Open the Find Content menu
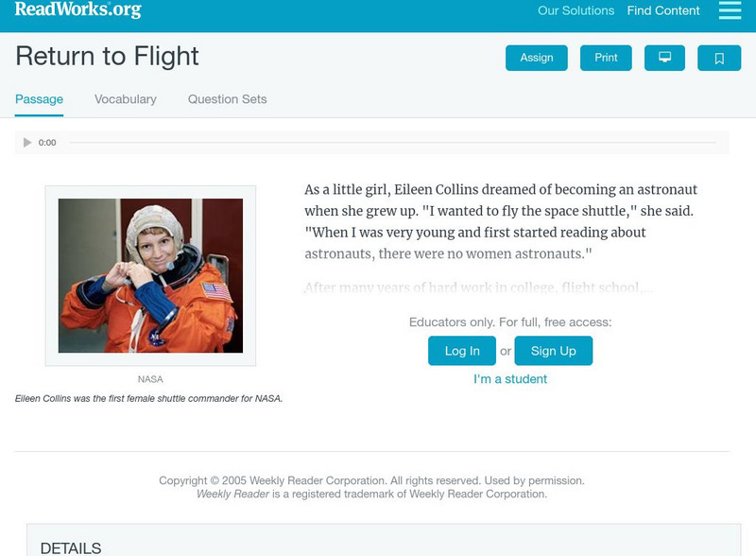 click(x=662, y=10)
